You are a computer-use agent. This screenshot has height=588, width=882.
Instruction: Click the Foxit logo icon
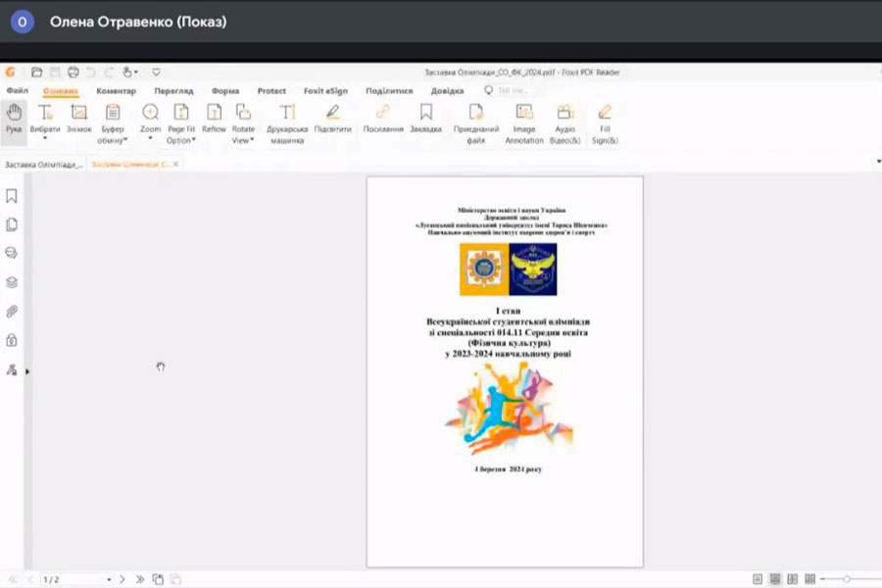pos(10,72)
